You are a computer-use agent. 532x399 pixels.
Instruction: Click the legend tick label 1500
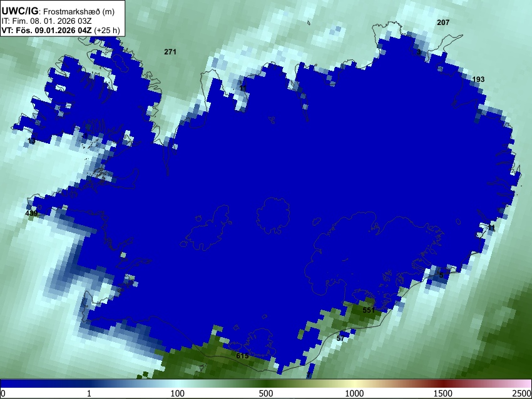click(x=442, y=393)
